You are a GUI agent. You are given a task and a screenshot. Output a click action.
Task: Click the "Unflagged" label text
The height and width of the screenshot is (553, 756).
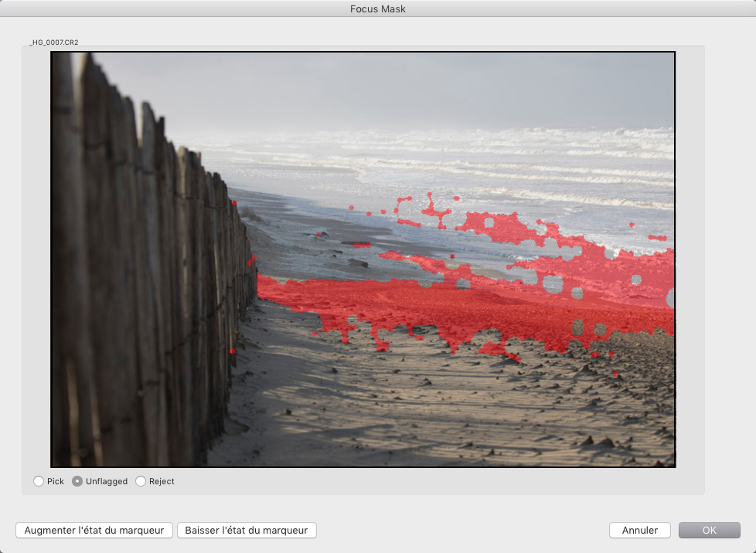(x=107, y=481)
